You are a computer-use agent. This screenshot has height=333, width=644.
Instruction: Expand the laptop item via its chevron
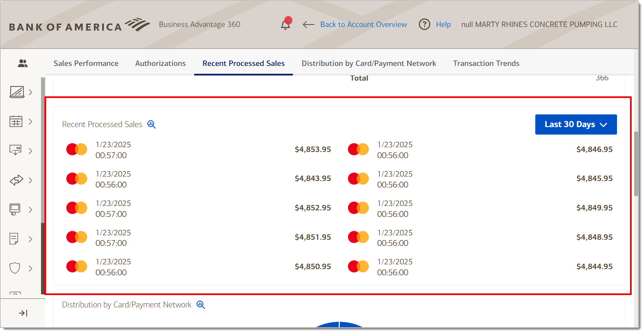(31, 92)
